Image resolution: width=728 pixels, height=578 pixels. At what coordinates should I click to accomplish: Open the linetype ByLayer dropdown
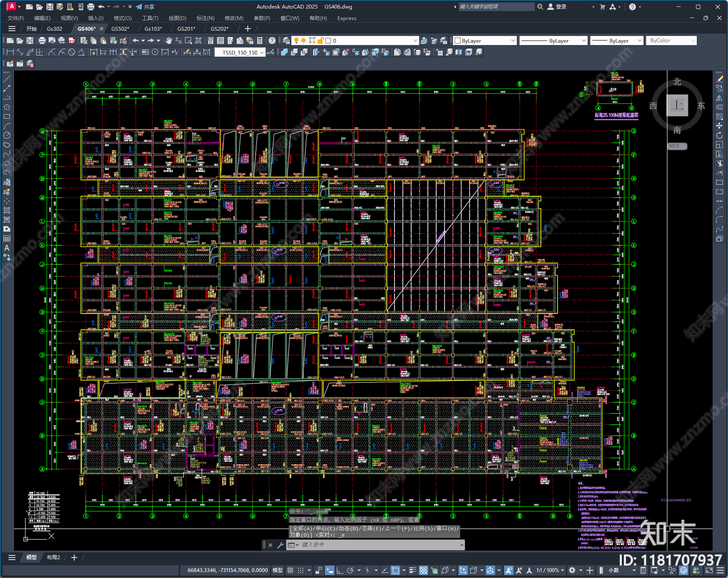(553, 41)
